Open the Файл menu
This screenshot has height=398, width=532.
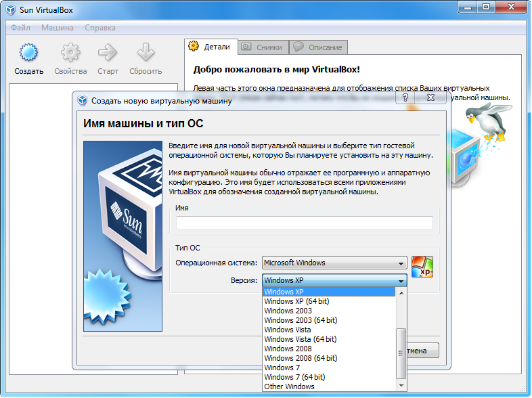click(20, 28)
